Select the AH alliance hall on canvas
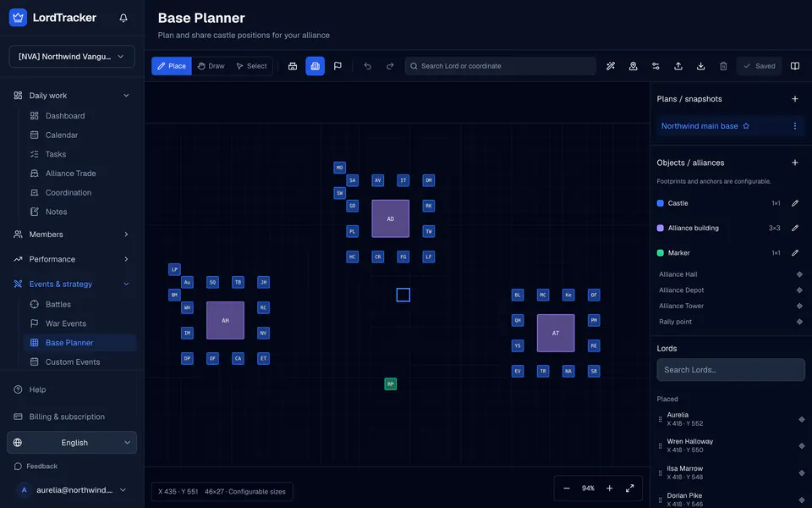 [225, 320]
